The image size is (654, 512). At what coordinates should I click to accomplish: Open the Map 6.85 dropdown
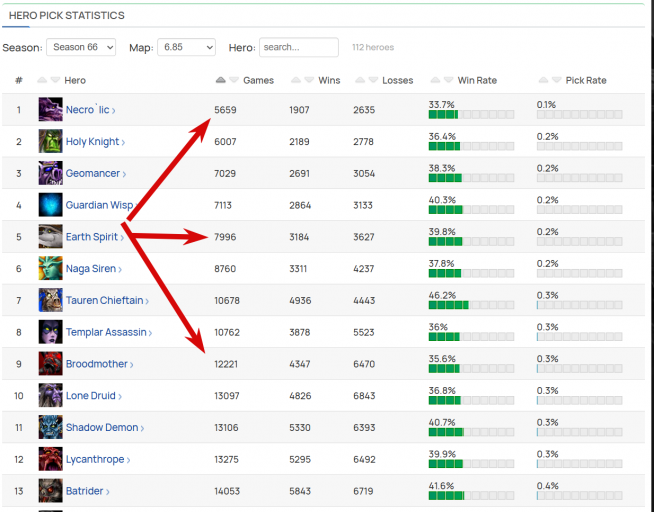pyautogui.click(x=186, y=47)
